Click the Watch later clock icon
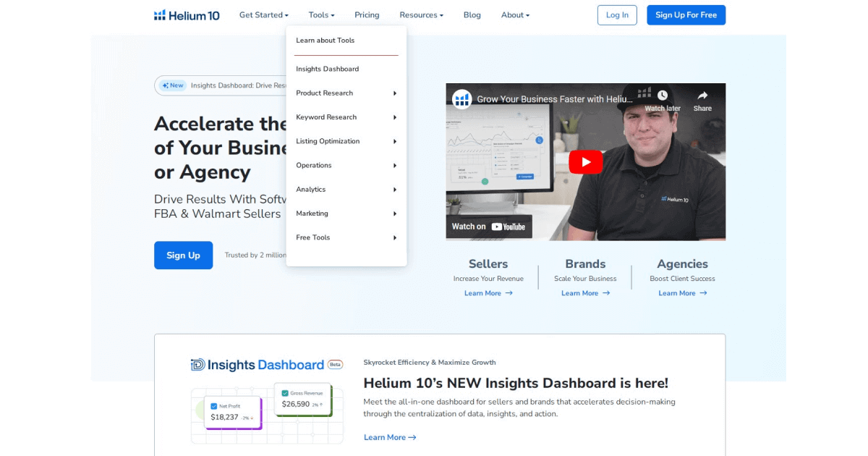 663,96
